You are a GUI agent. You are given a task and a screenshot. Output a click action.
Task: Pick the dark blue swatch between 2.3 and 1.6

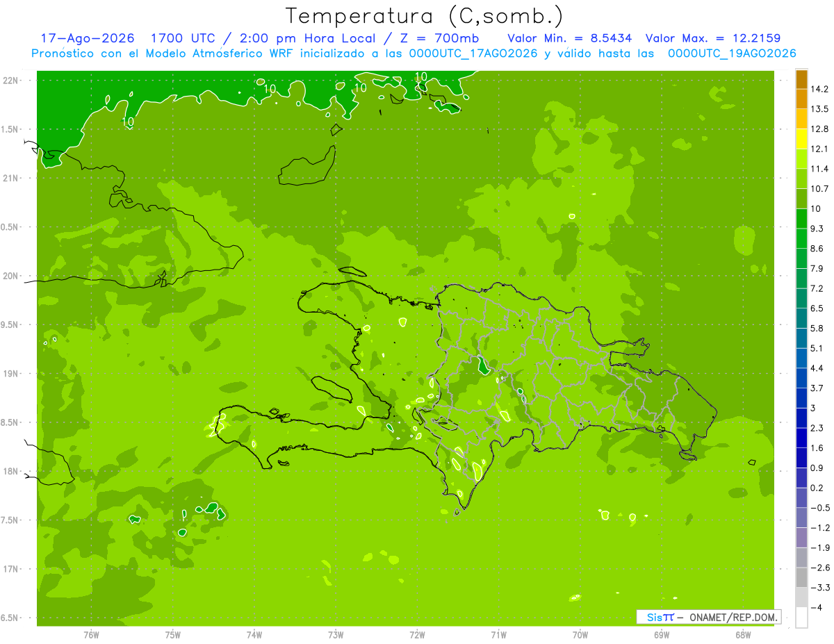tap(801, 438)
